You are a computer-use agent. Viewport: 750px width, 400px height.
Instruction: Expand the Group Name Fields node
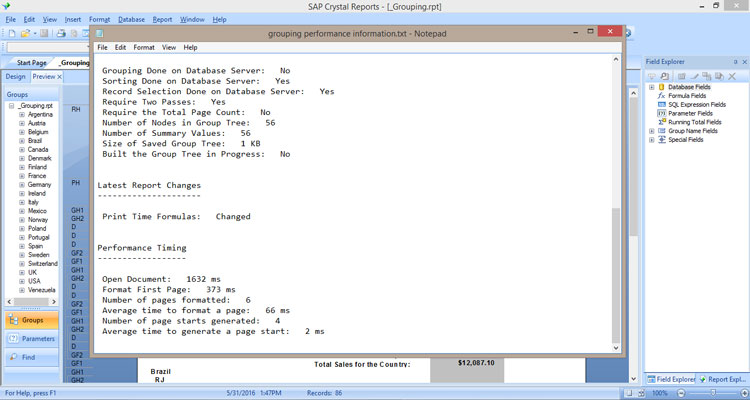click(651, 131)
